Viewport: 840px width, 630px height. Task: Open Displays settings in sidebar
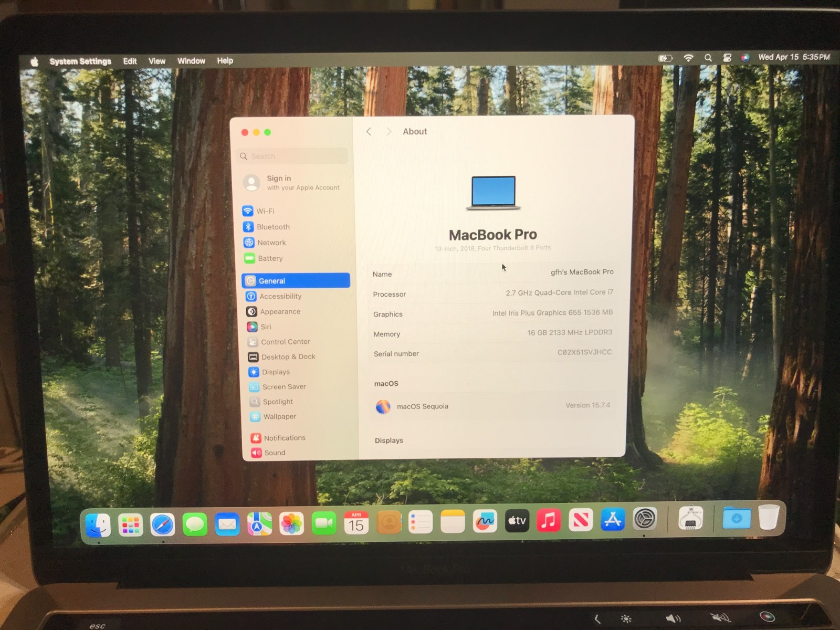click(x=269, y=372)
